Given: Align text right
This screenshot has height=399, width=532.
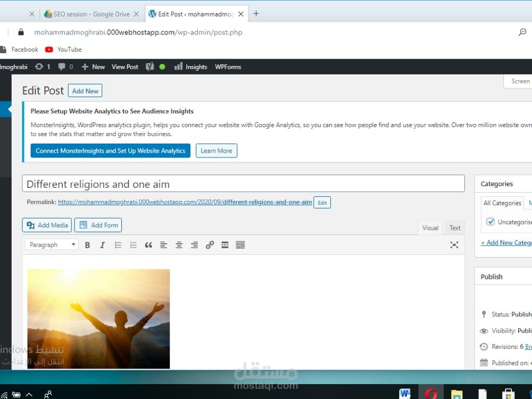Looking at the screenshot, I should (194, 245).
